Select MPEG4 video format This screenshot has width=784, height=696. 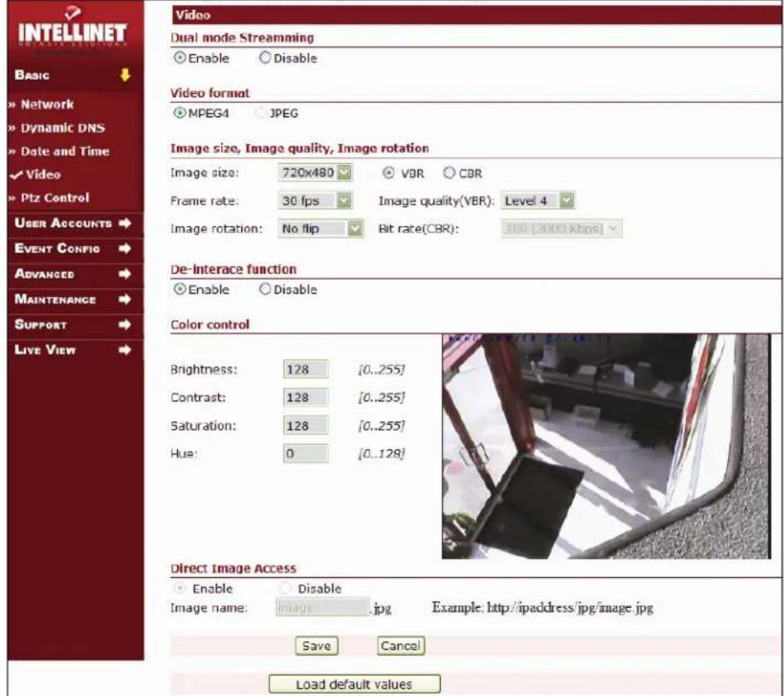[180, 113]
